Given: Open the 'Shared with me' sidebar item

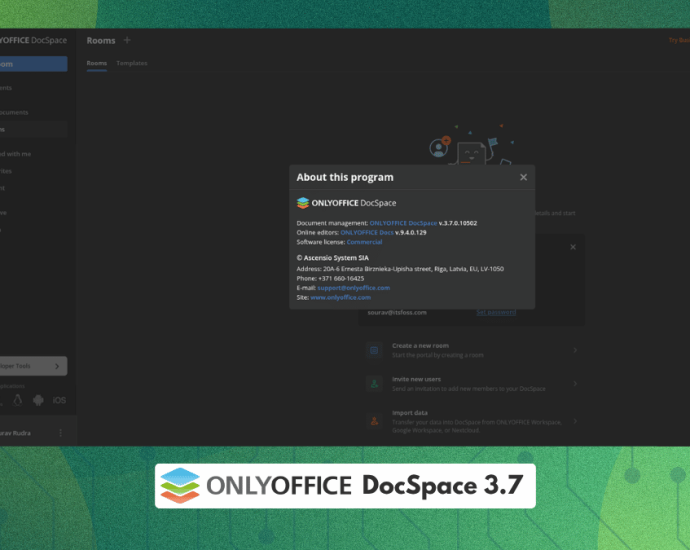Looking at the screenshot, I should [x=15, y=154].
